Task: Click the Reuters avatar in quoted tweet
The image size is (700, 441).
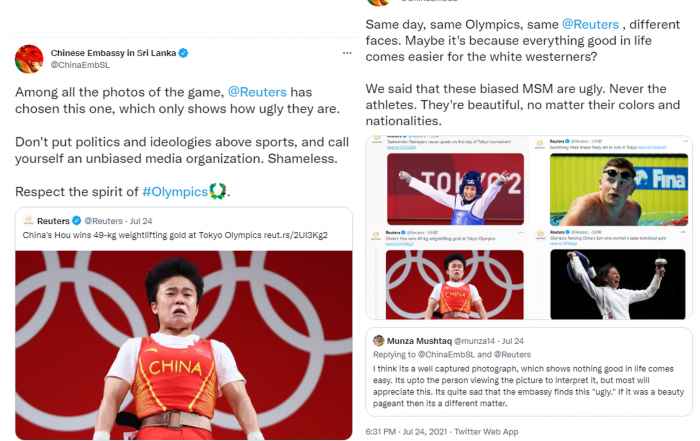Action: click(x=28, y=220)
